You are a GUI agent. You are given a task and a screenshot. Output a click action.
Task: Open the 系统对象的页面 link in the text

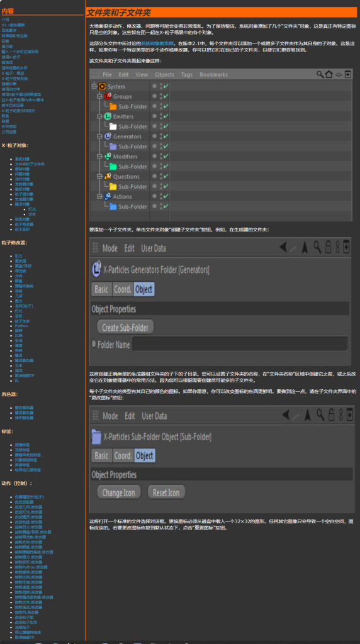click(158, 43)
